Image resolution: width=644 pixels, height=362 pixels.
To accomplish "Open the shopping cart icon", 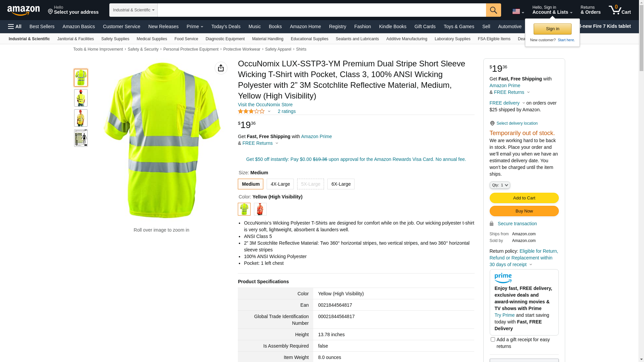I will point(619,10).
